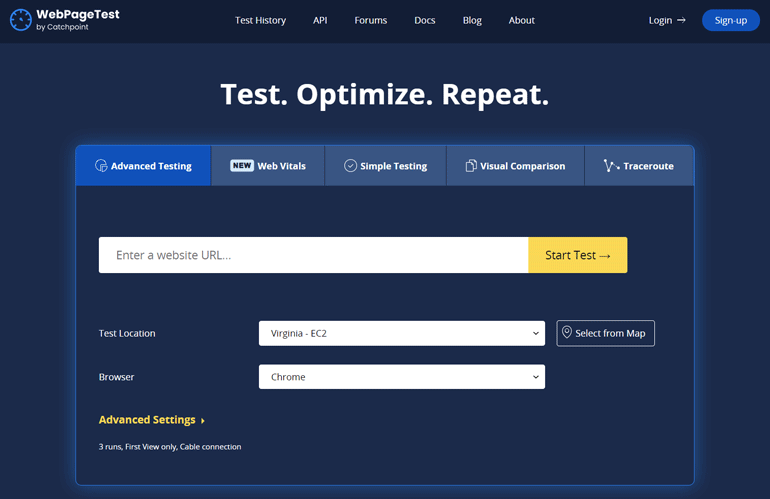Image resolution: width=770 pixels, height=499 pixels.
Task: Click the Login arrow icon
Action: 681,20
